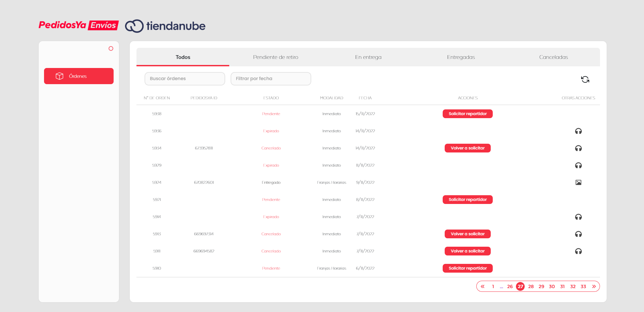This screenshot has height=312, width=644.
Task: Switch to the Entregadas tab
Action: (x=461, y=57)
